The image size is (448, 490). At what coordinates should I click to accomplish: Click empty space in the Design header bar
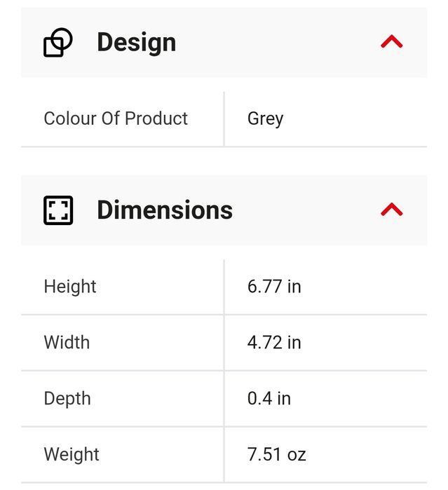point(280,42)
